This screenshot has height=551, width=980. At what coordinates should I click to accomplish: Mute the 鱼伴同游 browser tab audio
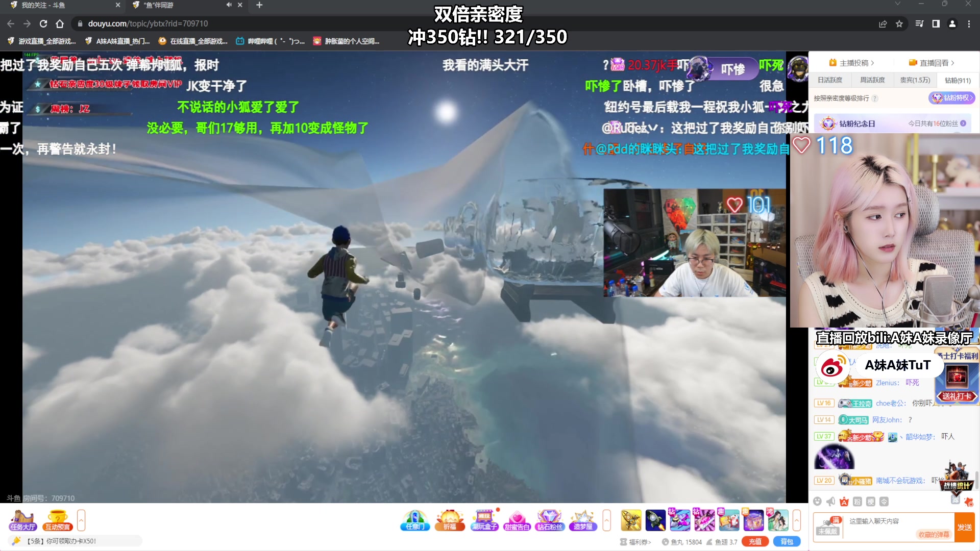pyautogui.click(x=229, y=5)
